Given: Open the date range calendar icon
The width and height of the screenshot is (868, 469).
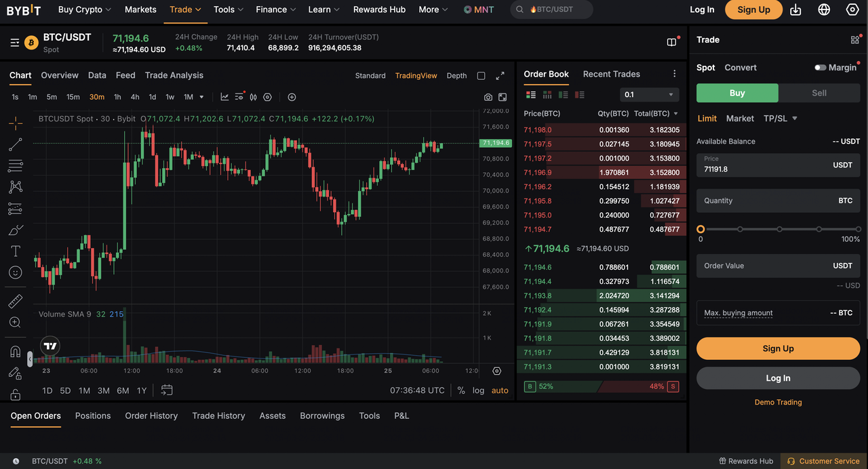Looking at the screenshot, I should click(x=167, y=390).
